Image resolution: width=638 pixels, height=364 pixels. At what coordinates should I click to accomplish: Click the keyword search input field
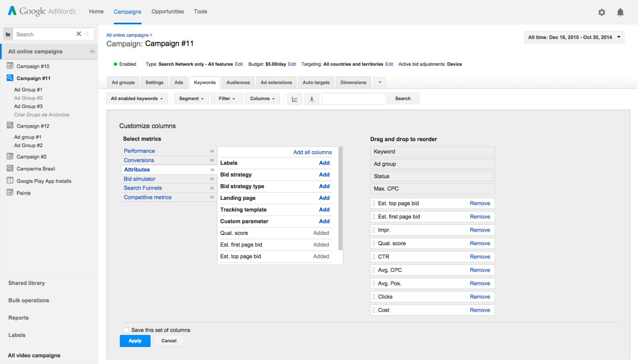(x=353, y=98)
